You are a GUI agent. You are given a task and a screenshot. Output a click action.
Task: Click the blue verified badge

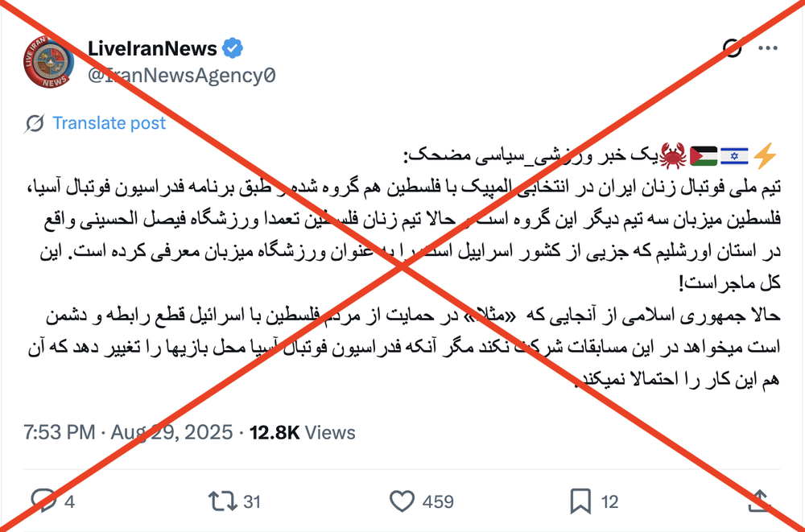click(x=233, y=48)
